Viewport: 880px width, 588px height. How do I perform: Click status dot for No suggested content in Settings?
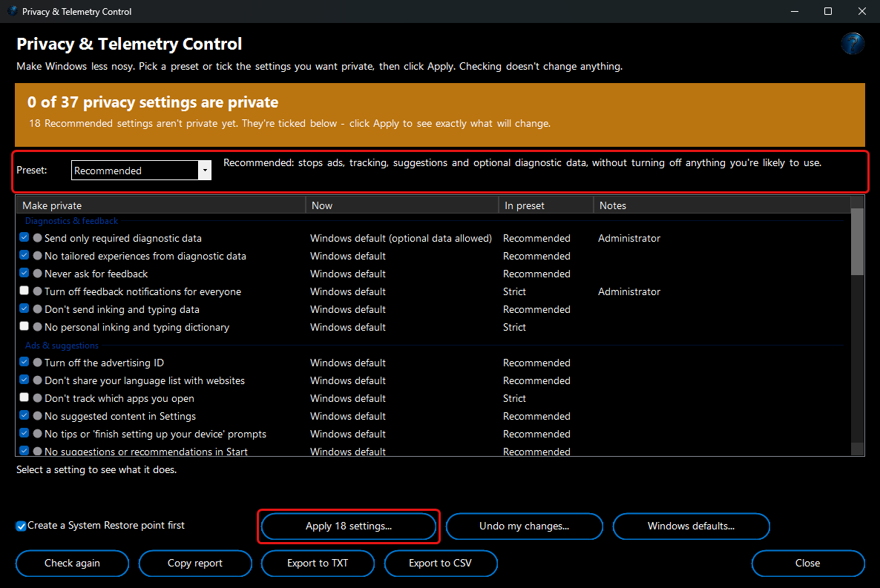tap(38, 416)
